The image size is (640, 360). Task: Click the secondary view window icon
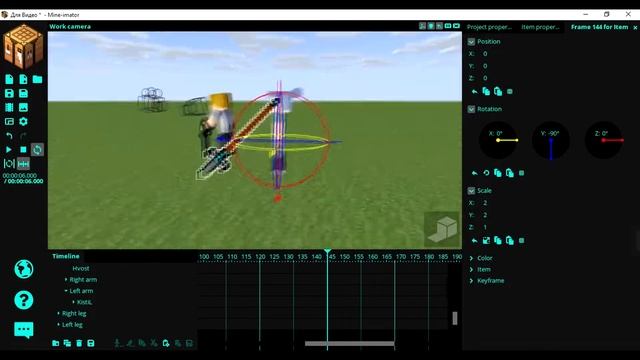[9, 122]
